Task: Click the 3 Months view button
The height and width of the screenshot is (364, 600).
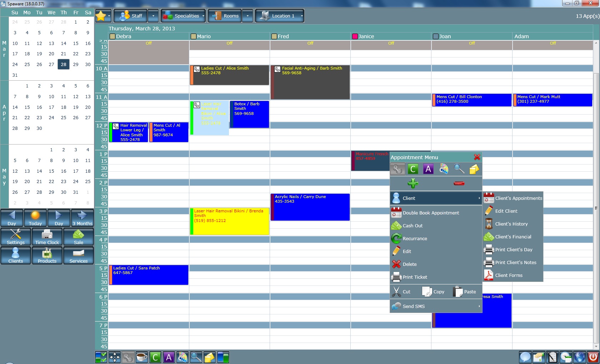Action: click(x=82, y=218)
